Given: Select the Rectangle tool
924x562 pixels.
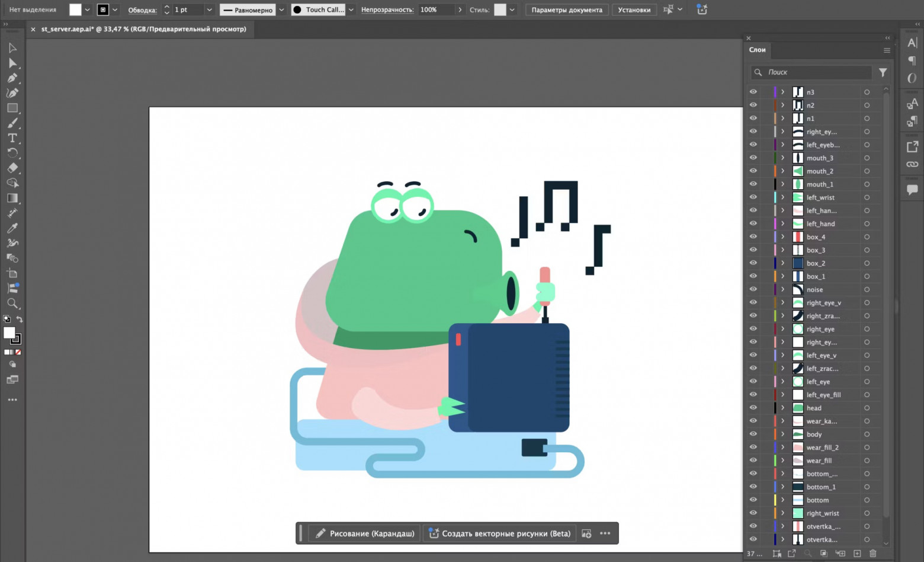Looking at the screenshot, I should click(x=12, y=108).
